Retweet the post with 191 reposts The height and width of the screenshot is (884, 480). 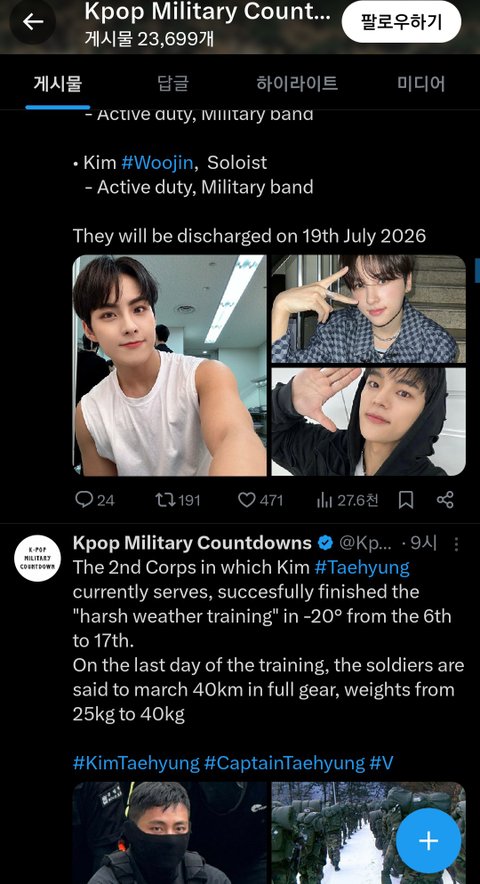[178, 500]
